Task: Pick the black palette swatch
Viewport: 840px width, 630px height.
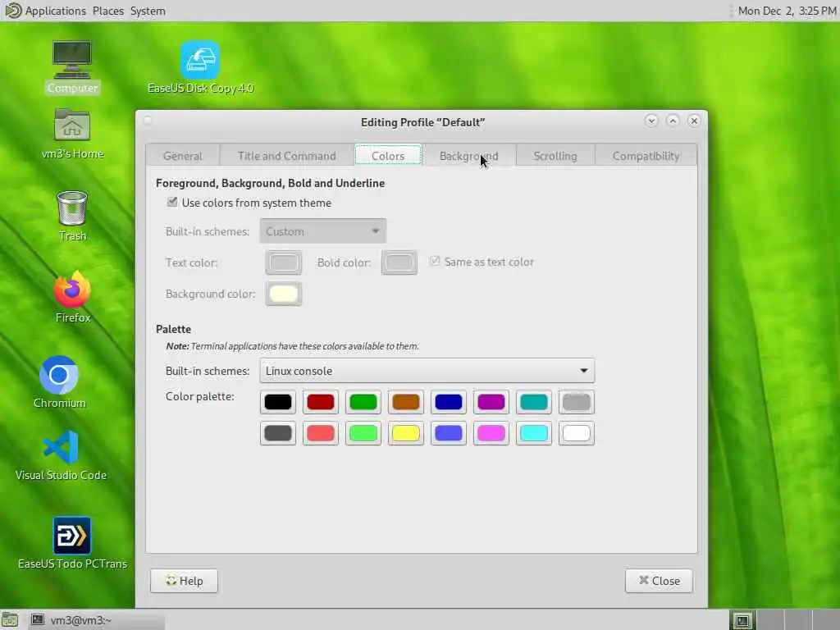Action: [277, 402]
